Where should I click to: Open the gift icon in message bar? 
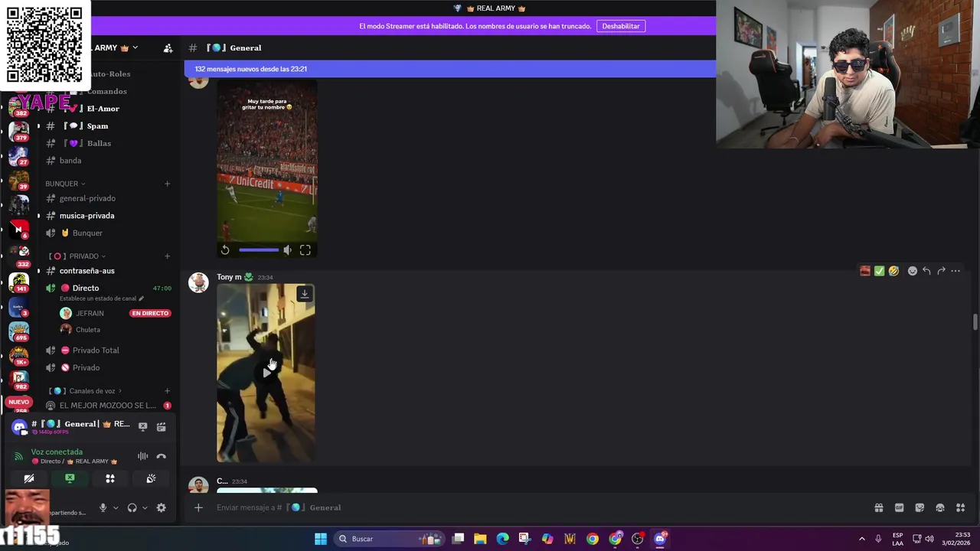tap(879, 507)
